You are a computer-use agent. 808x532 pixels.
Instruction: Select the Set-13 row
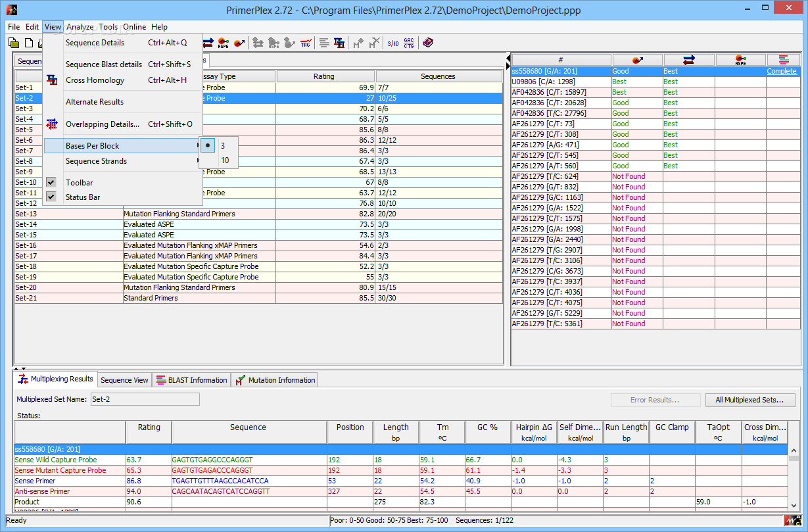258,214
